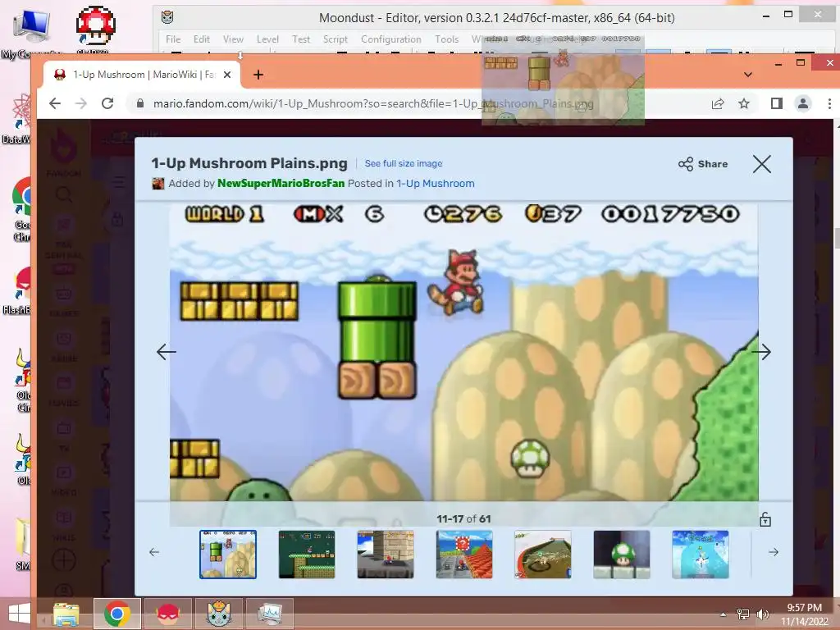Show next image in lightbox
Image resolution: width=840 pixels, height=630 pixels.
point(761,351)
